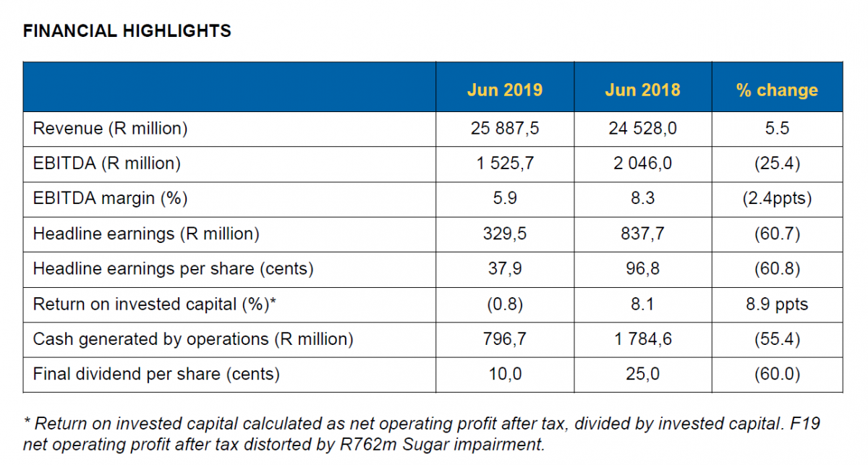Select the (2.4ppts) change cell
868x465 pixels.
click(x=777, y=199)
